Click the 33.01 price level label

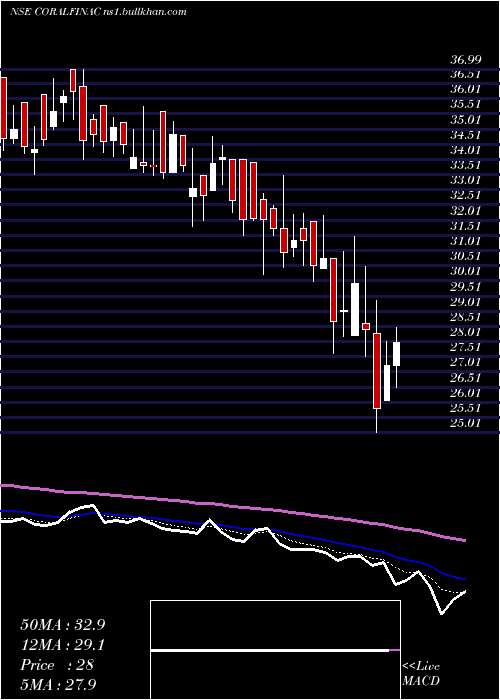464,180
